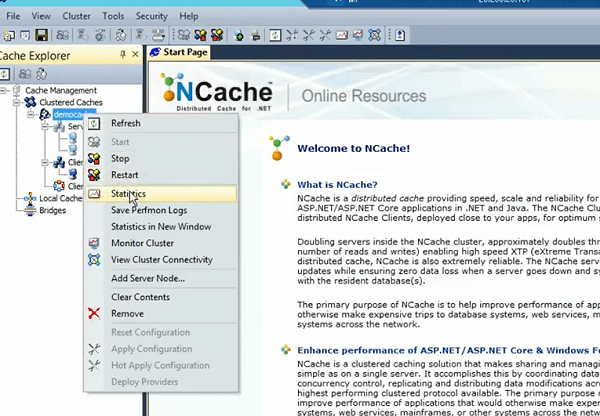600x416 pixels.
Task: Click the Monitor Cluster icon in main toolbar
Action: point(358,35)
